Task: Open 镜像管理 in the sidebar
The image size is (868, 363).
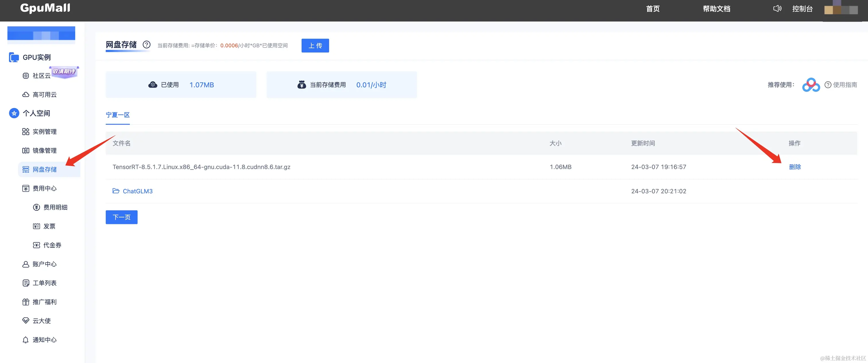Action: click(44, 150)
